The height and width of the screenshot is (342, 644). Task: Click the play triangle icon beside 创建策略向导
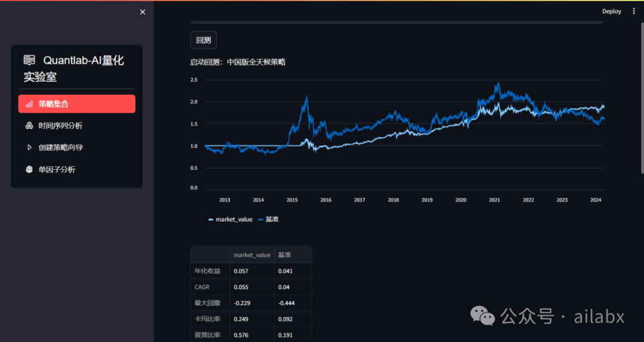(x=29, y=147)
